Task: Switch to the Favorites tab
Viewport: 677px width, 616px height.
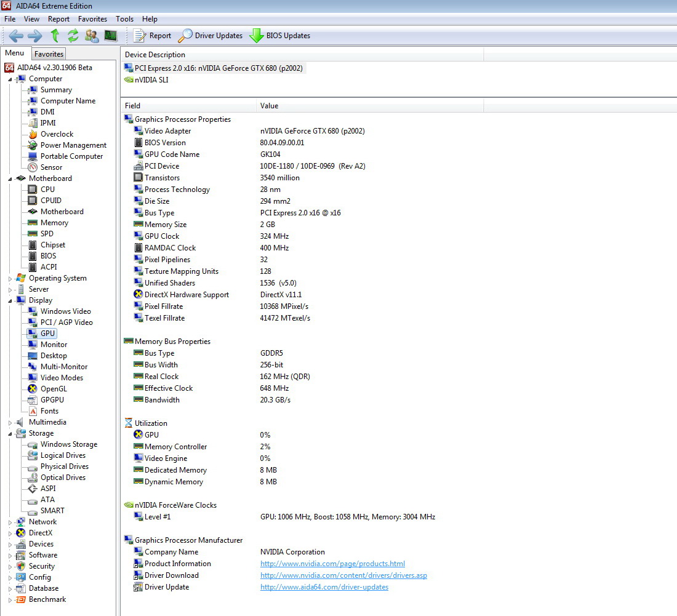Action: click(x=49, y=54)
